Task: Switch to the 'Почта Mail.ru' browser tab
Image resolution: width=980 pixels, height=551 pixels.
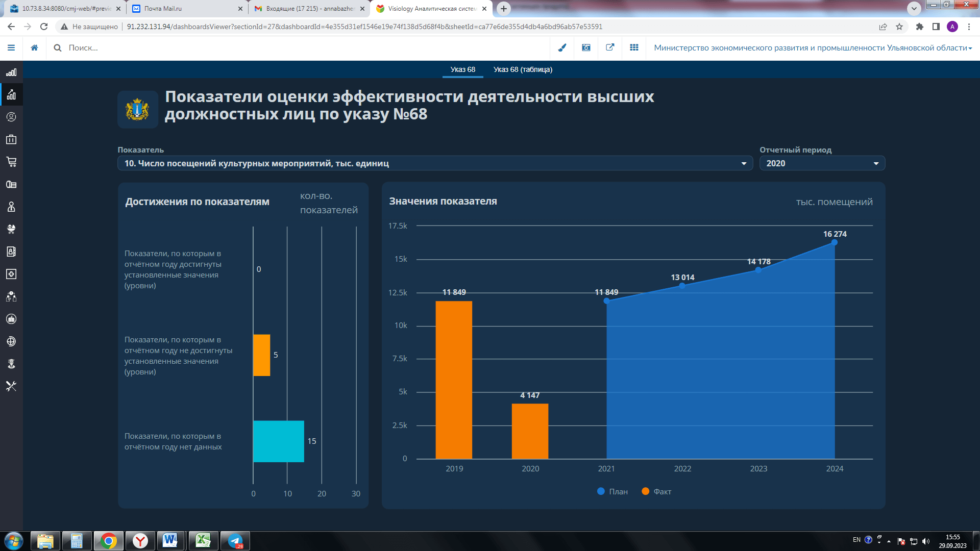Action: (x=186, y=9)
